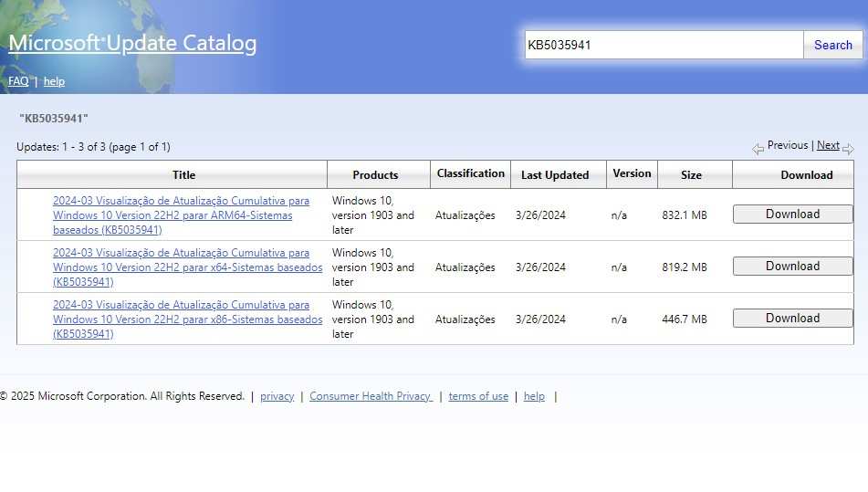
Task: Click the Next page arrow icon
Action: (848, 149)
